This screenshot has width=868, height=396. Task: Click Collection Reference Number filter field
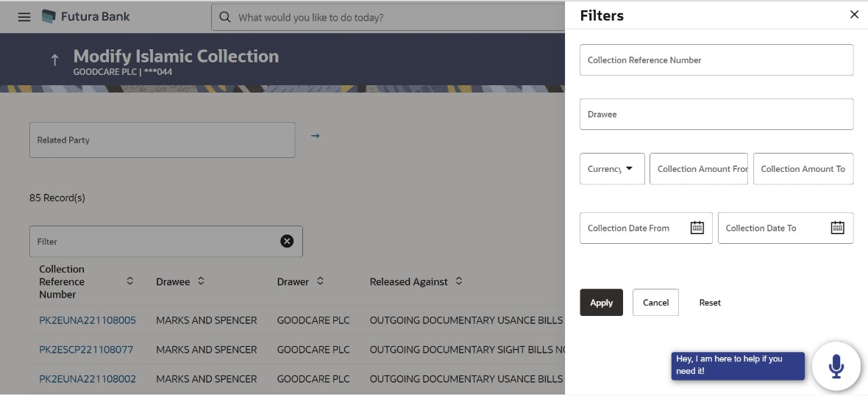(x=716, y=60)
